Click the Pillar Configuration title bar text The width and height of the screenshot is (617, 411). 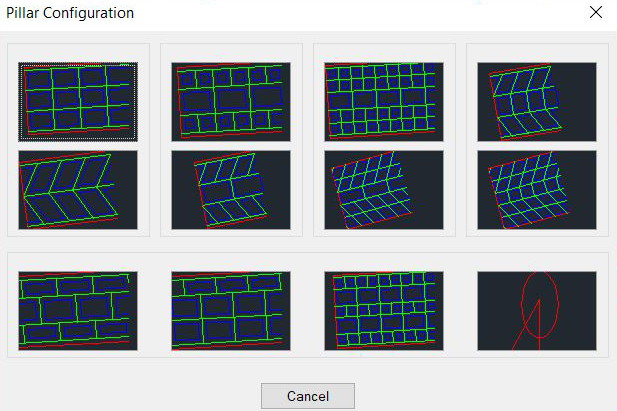click(x=70, y=13)
